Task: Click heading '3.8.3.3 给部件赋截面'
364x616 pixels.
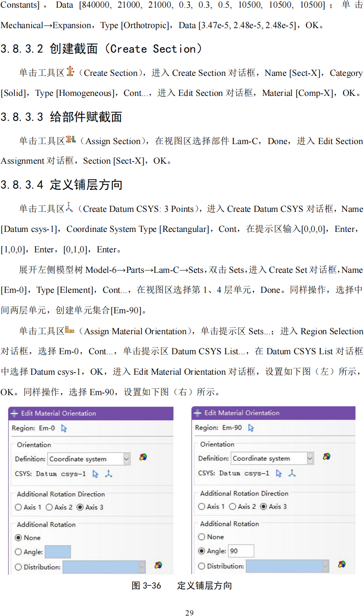Action: 61,116
